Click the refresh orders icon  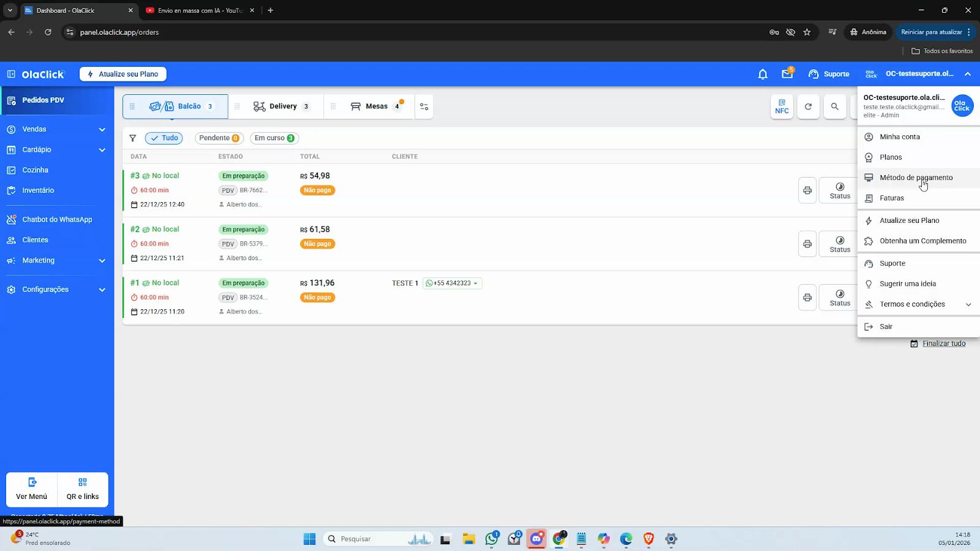tap(808, 107)
